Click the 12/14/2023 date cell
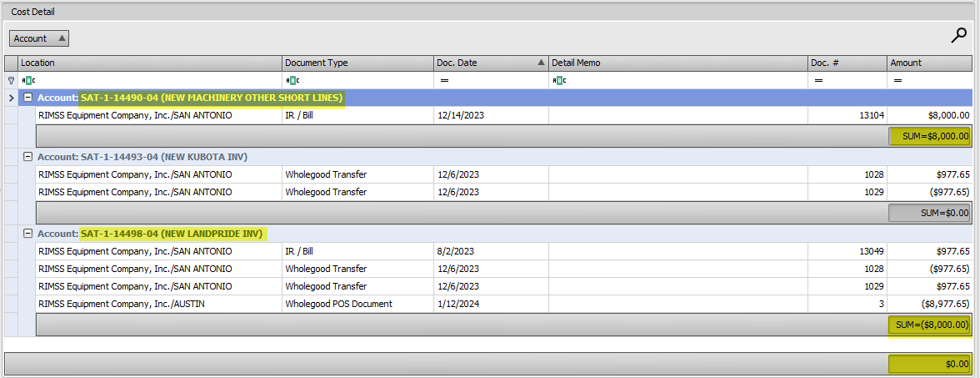 point(492,115)
